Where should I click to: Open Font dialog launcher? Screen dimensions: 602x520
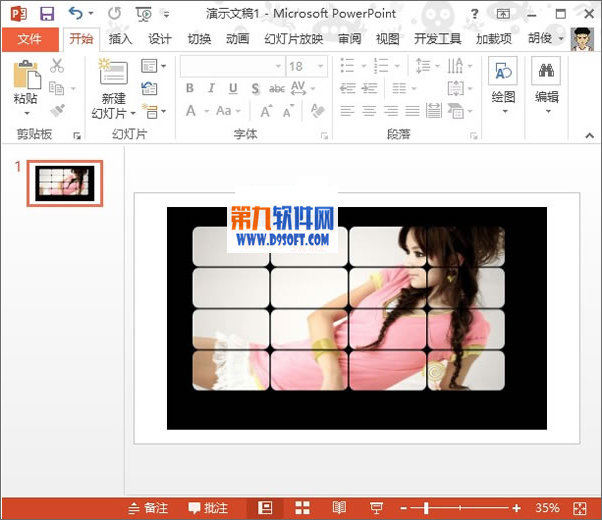324,135
